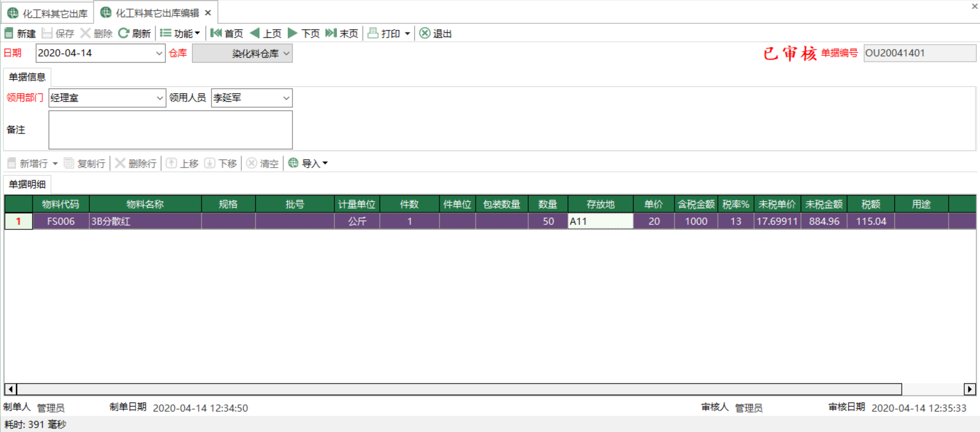Close the 化工料其它出库编辑 tab
Image resolution: width=980 pixels, height=432 pixels.
pyautogui.click(x=208, y=13)
